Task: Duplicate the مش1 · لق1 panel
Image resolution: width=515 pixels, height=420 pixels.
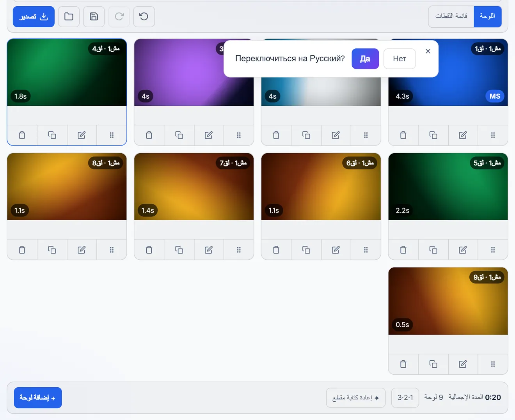Action: click(x=433, y=135)
